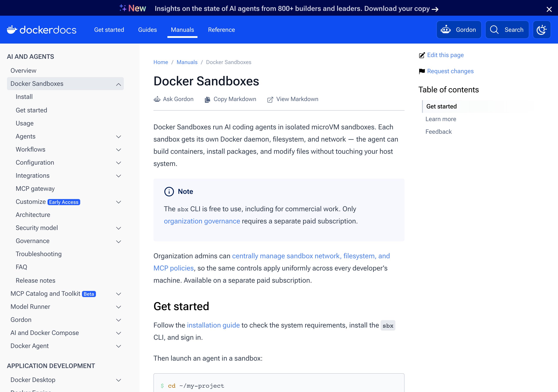558x392 pixels.
Task: Open the Guides nav tab
Action: point(148,30)
